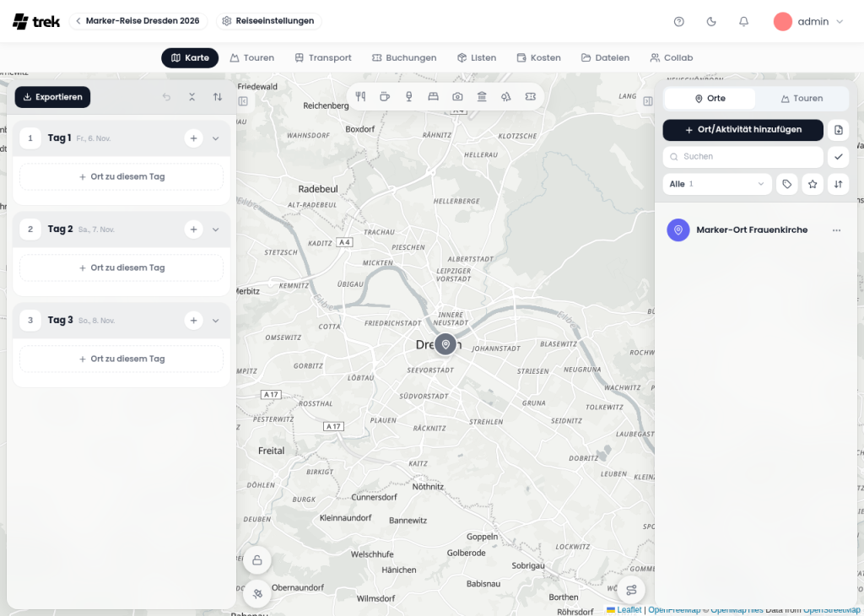Filter map by restaurants fork-knife icon

360,96
